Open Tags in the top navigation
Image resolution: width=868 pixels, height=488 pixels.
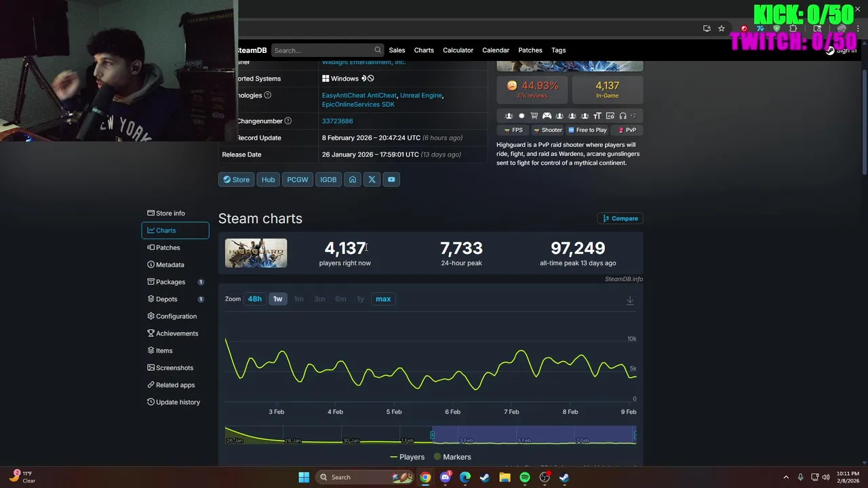558,50
